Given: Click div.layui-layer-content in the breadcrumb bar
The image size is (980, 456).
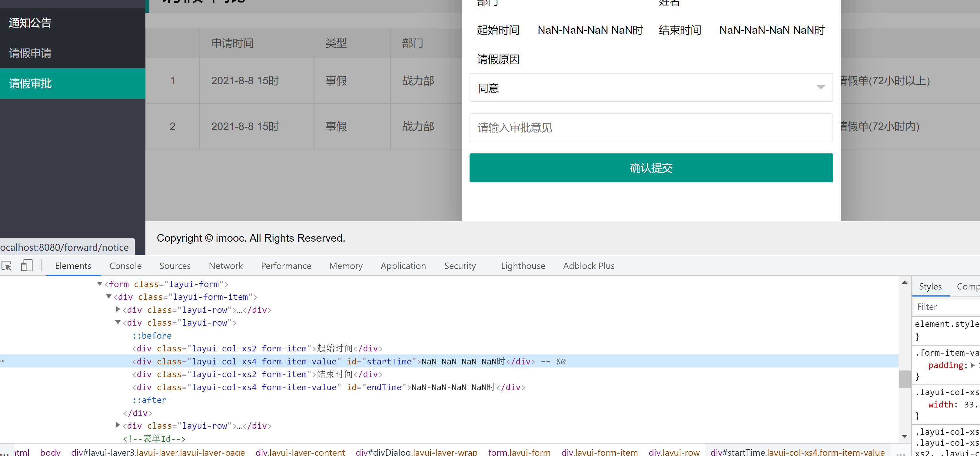Looking at the screenshot, I should point(300,452).
